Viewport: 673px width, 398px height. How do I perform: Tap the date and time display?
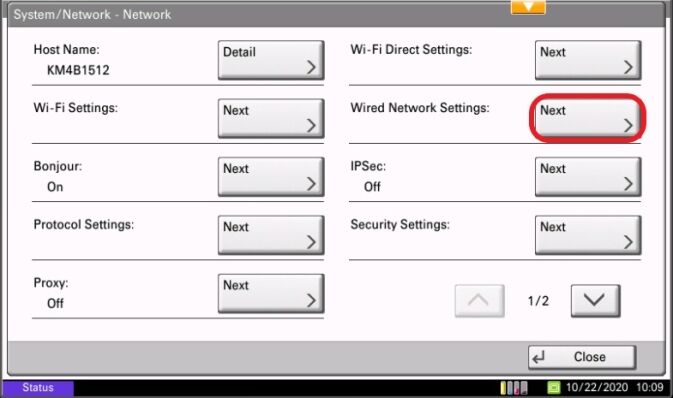tap(615, 388)
